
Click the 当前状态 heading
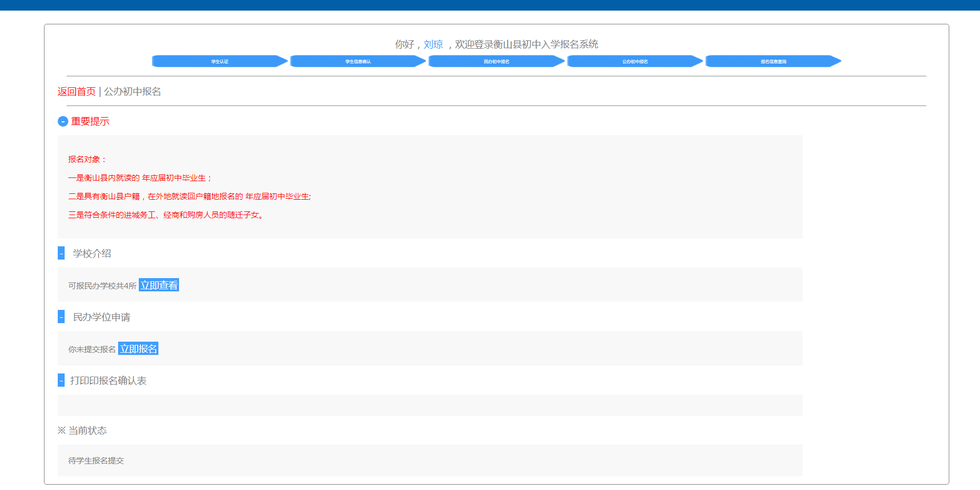[87, 430]
